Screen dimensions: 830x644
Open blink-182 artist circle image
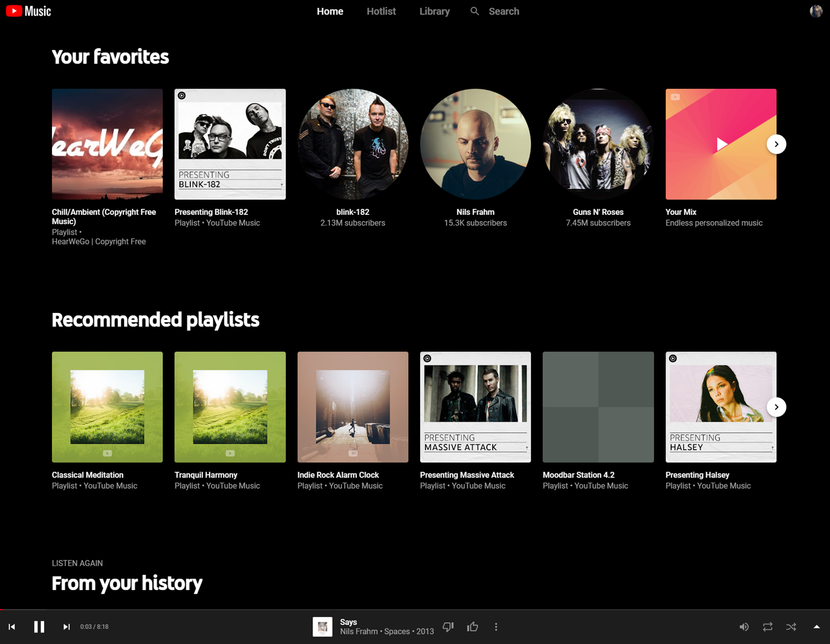(x=353, y=144)
